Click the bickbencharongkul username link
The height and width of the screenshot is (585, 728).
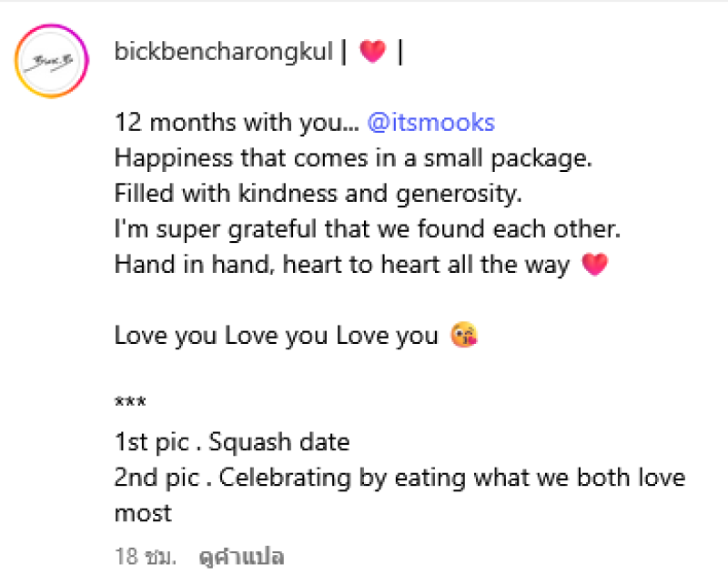[223, 52]
